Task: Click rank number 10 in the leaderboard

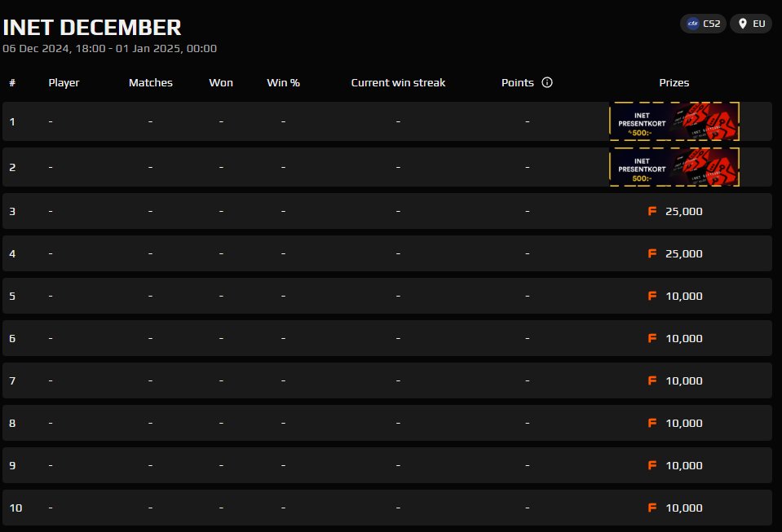Action: coord(15,508)
